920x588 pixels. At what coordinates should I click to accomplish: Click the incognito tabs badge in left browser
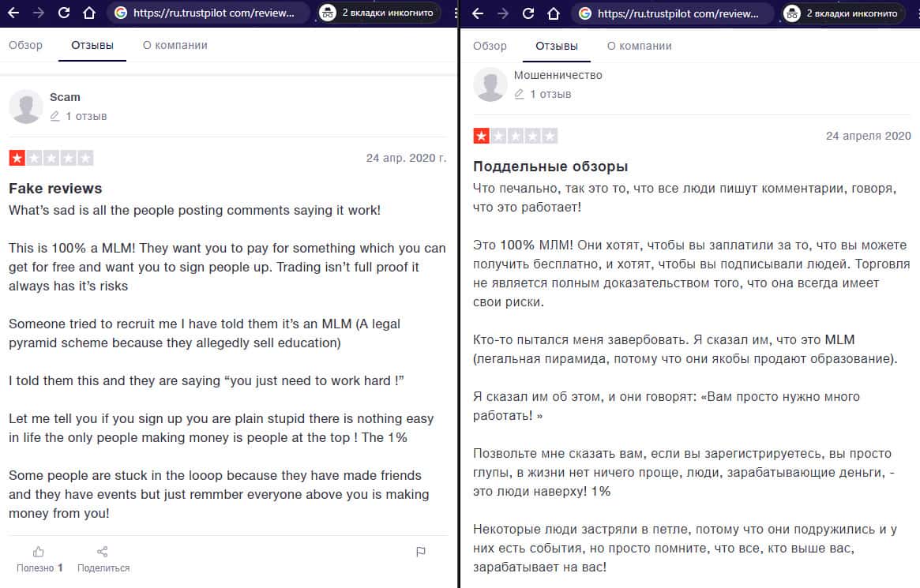378,13
